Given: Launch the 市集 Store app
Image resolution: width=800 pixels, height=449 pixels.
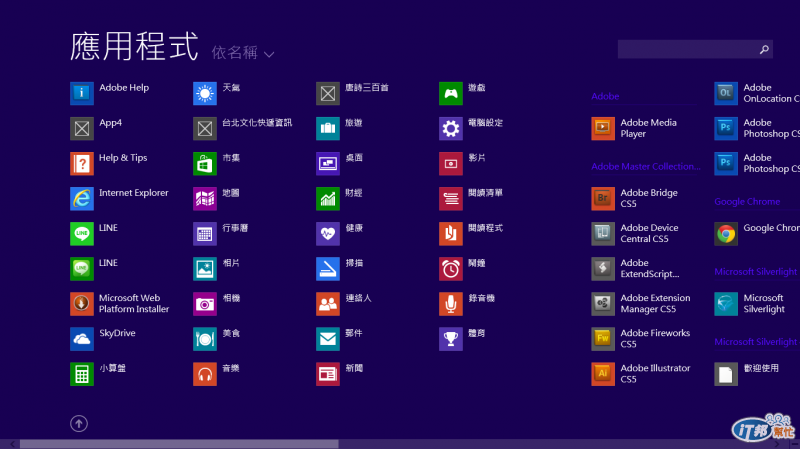Looking at the screenshot, I should 217,163.
